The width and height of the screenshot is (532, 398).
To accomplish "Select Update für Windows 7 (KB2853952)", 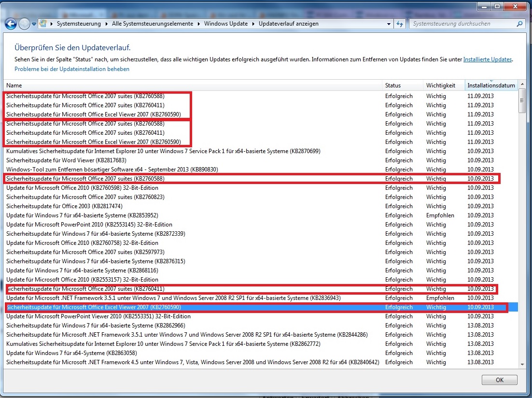I will click(x=261, y=215).
